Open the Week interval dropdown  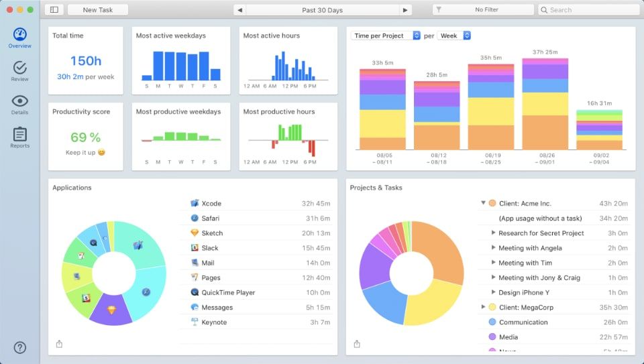pos(454,36)
